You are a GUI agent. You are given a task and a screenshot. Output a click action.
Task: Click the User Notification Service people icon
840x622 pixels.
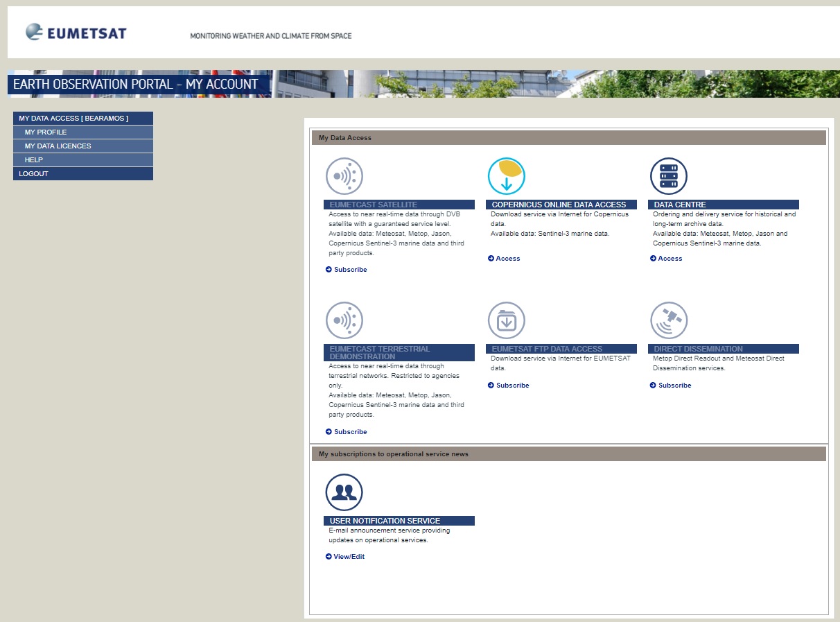click(344, 492)
